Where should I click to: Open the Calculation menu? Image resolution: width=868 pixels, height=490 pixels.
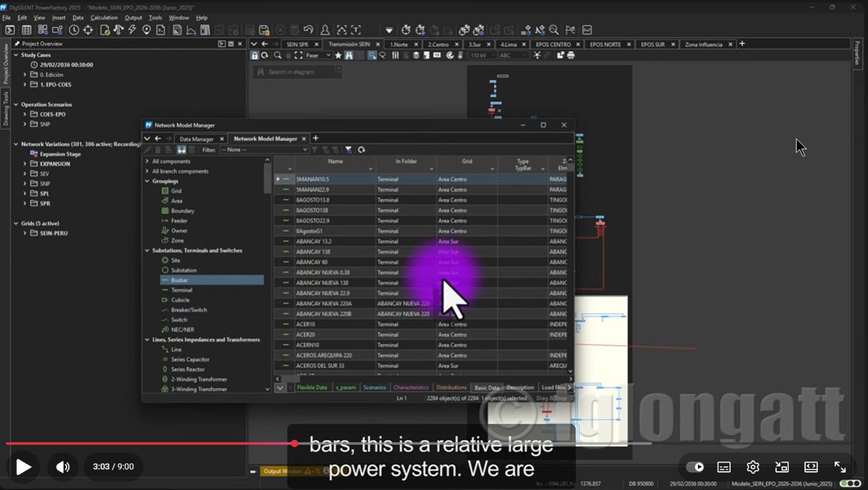pos(104,17)
